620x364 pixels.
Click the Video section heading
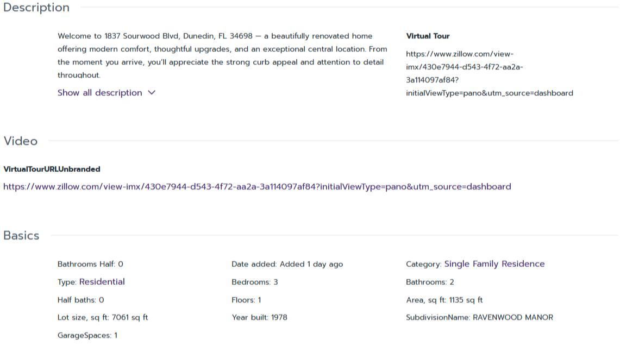click(21, 141)
